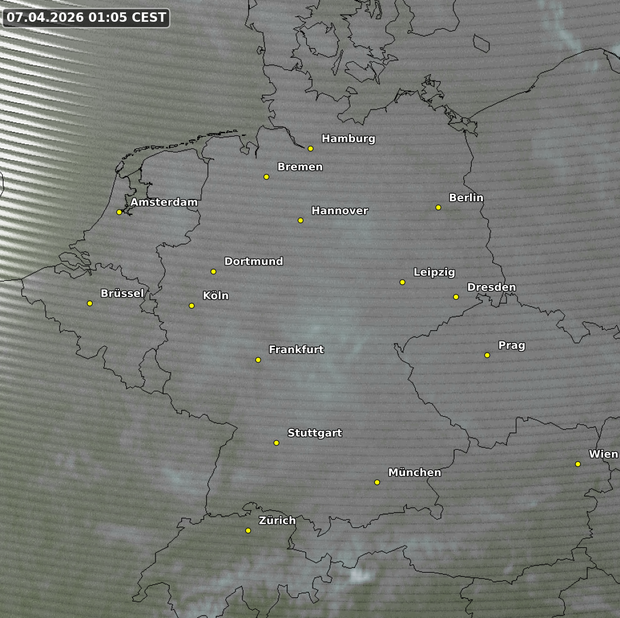Image resolution: width=620 pixels, height=618 pixels.
Task: Click the yellow dot for Wien
Action: (x=578, y=464)
